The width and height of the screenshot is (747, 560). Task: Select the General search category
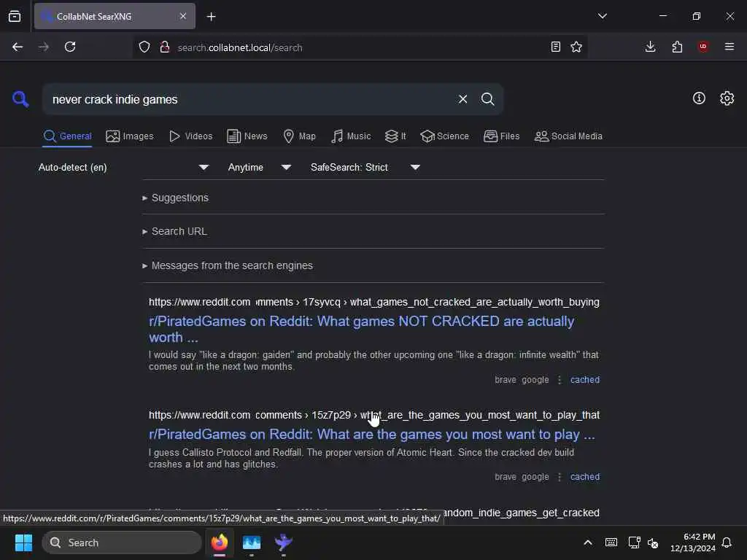coord(67,136)
